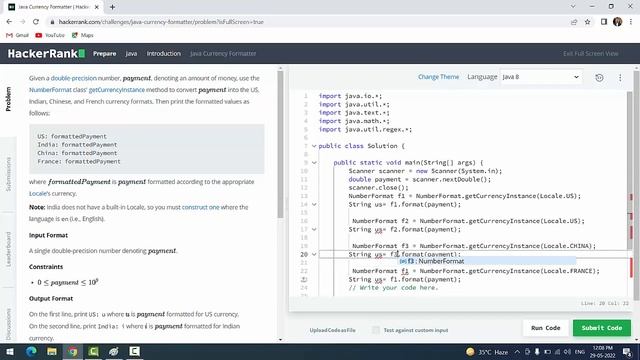Toggle fold arrow on line 17
640x360 pixels.
pos(314,229)
